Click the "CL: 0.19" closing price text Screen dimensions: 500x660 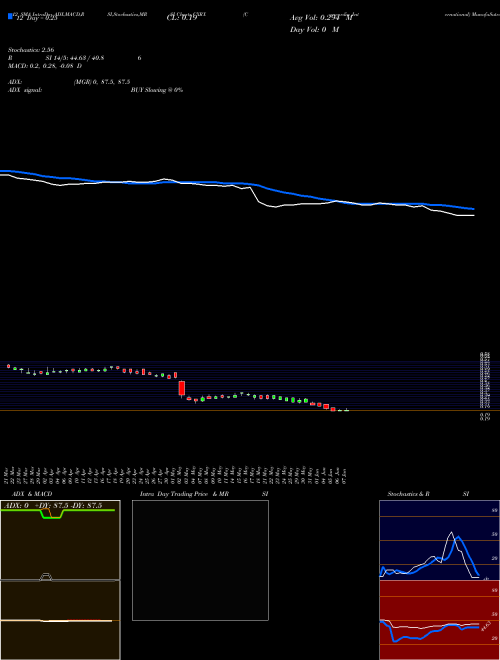click(x=182, y=18)
